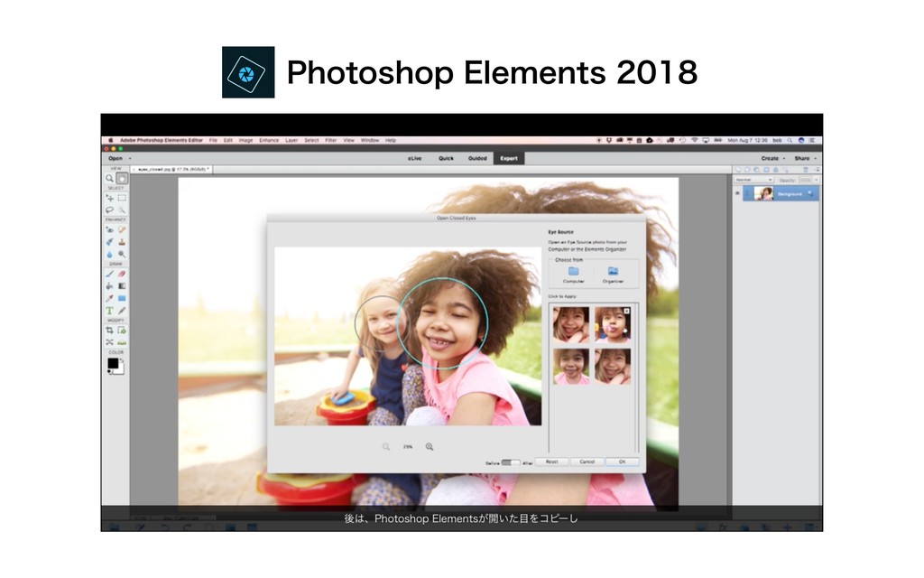
Task: Switch to the Guided mode tab
Action: 477,159
